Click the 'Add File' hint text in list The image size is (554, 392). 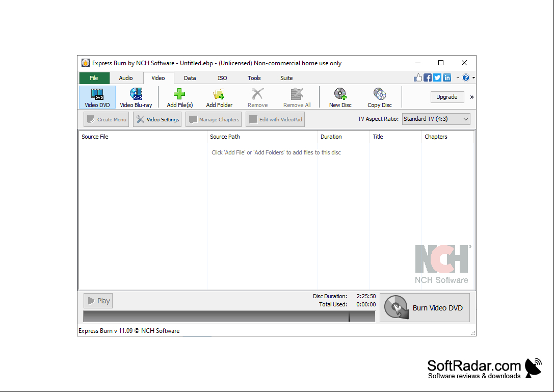(x=276, y=153)
